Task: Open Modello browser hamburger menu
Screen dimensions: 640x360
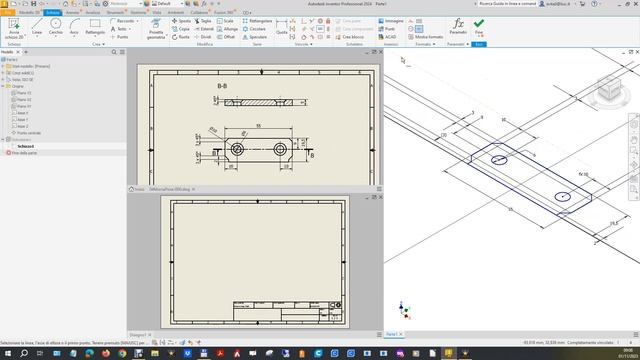Action: [122, 52]
